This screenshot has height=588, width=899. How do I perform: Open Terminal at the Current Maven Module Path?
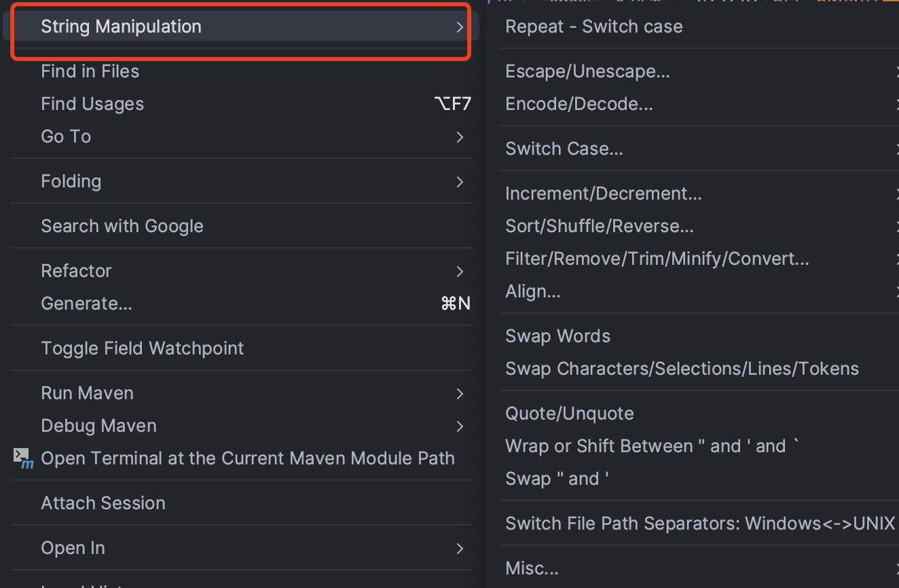pyautogui.click(x=241, y=458)
